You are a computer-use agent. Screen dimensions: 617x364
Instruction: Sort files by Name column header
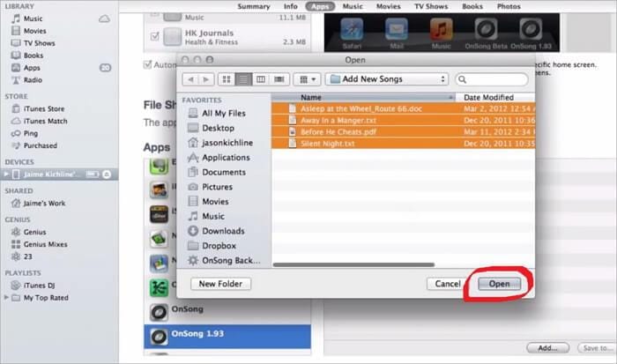click(x=363, y=97)
